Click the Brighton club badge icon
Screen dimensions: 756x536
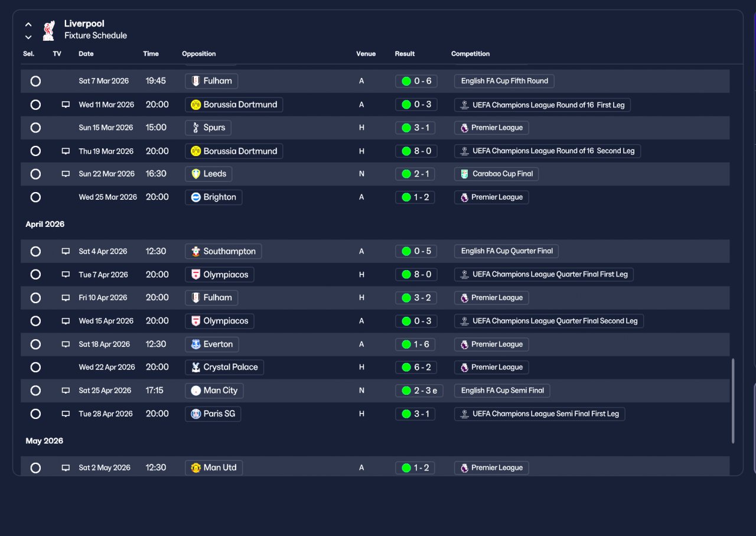(x=196, y=197)
